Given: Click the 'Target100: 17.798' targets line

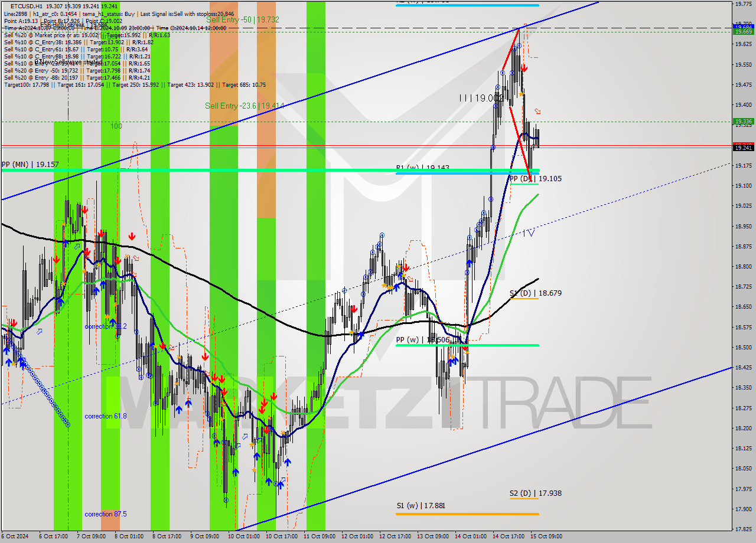Looking at the screenshot, I should pos(135,84).
